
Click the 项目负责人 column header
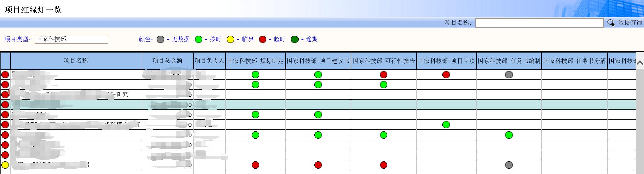(x=209, y=61)
